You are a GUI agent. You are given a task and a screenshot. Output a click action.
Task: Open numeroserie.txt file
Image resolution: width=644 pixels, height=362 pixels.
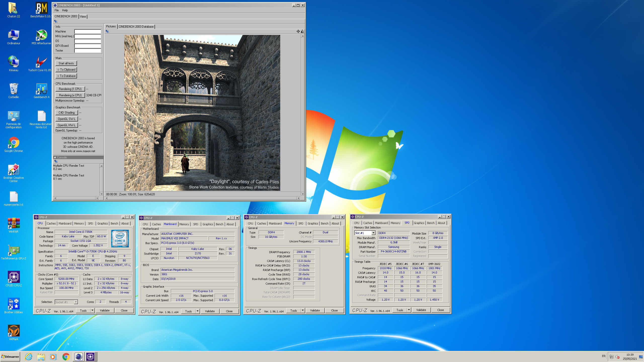click(13, 199)
